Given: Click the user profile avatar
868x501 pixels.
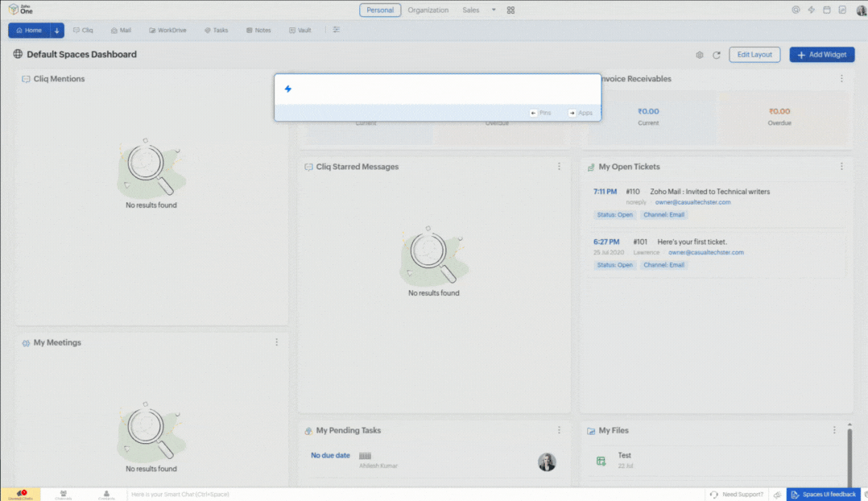Looking at the screenshot, I should 861,10.
